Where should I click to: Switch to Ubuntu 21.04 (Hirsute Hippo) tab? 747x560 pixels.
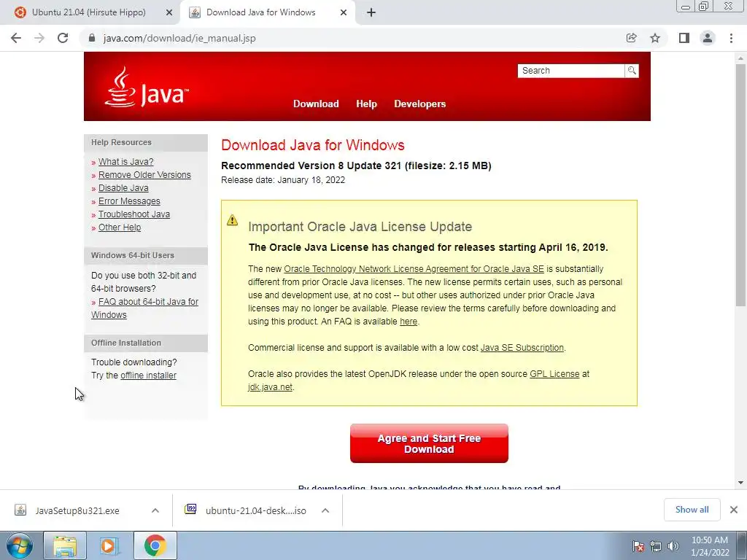pos(89,12)
